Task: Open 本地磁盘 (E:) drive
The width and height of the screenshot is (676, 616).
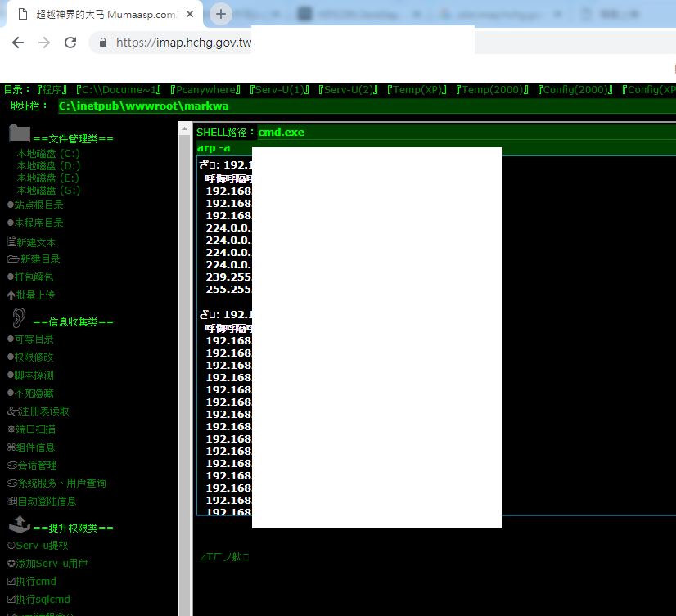Action: [48, 178]
